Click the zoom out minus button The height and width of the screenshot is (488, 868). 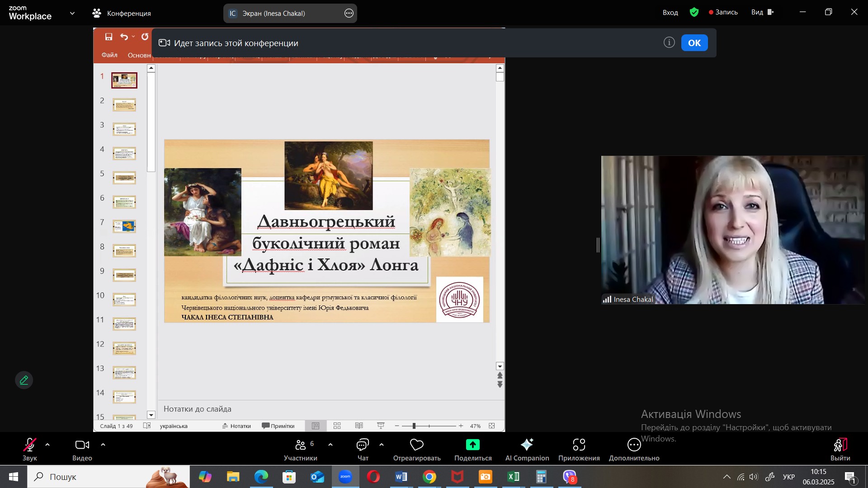pyautogui.click(x=397, y=426)
